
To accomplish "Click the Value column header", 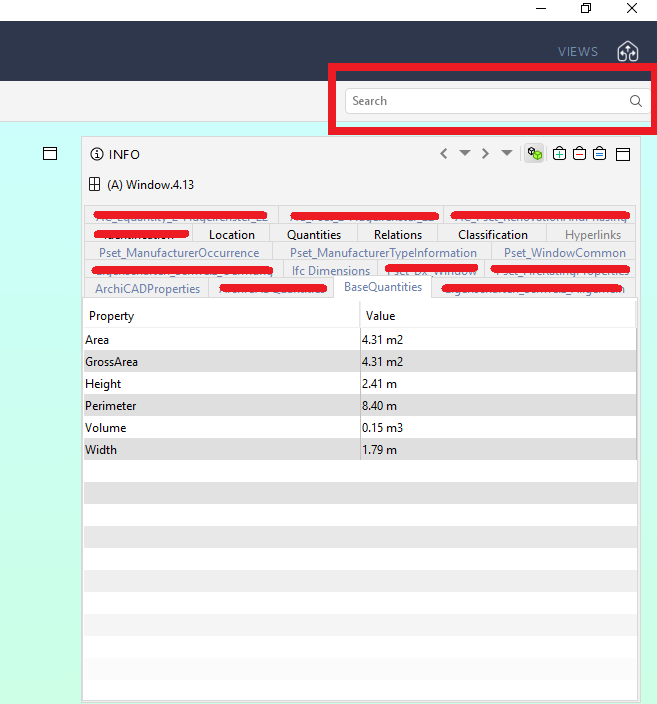I will click(x=498, y=316).
